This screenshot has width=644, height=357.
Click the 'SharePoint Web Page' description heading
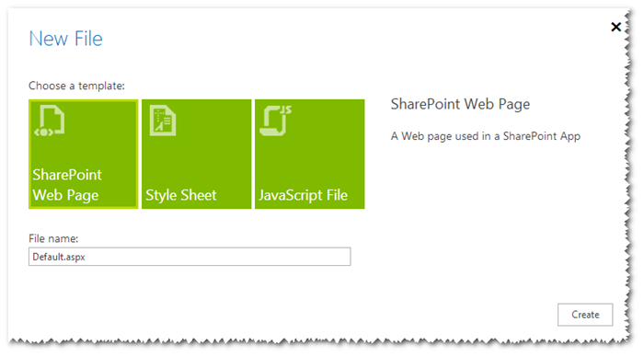[x=460, y=104]
